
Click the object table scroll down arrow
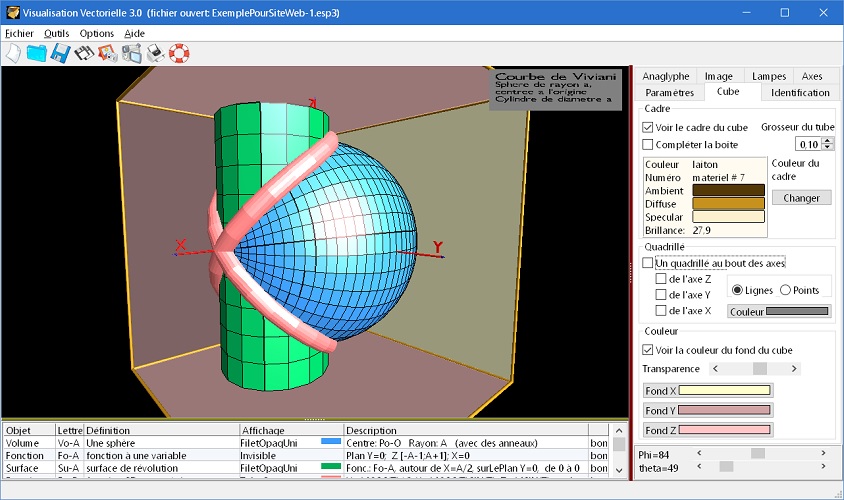619,470
